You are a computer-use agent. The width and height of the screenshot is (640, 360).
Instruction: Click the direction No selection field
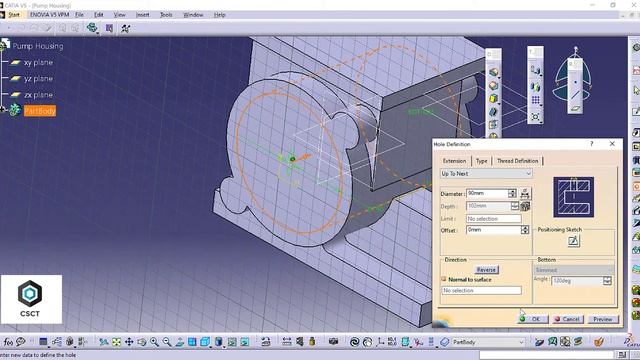coord(482,290)
